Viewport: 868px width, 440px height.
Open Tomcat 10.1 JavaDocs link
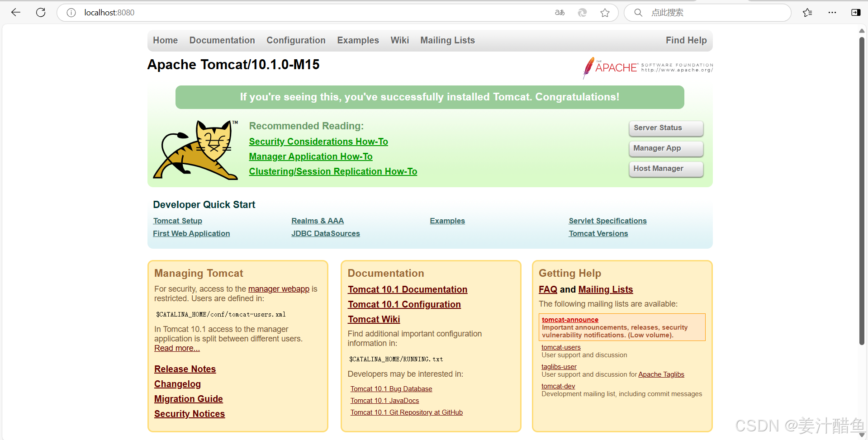384,401
